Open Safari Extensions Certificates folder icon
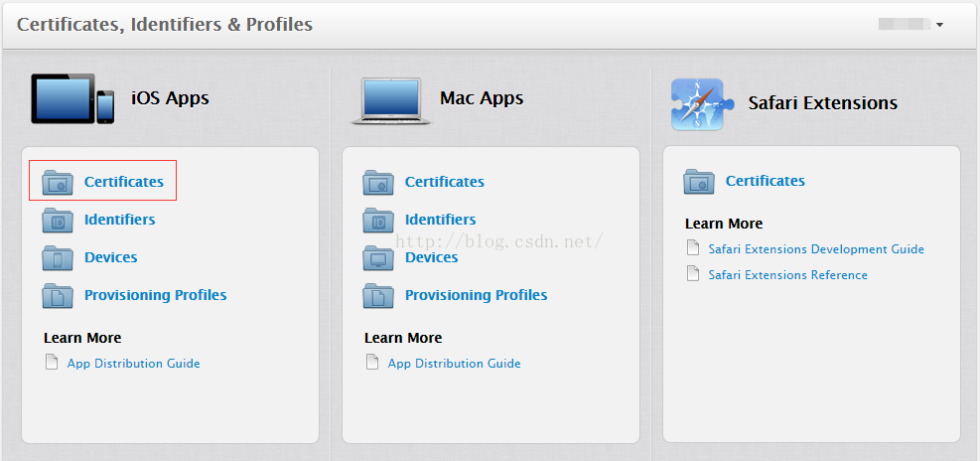The image size is (980, 461). (699, 182)
